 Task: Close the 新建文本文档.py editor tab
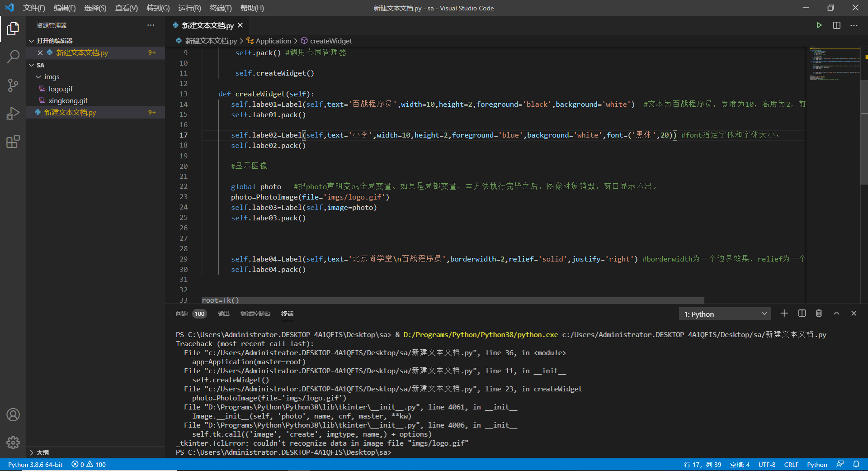tap(241, 25)
